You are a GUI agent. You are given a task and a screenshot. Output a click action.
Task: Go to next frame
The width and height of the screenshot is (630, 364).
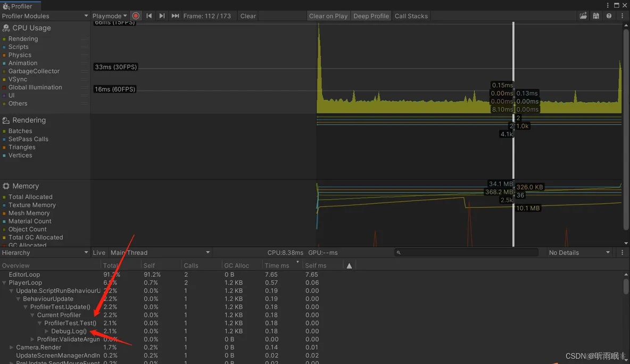click(162, 16)
